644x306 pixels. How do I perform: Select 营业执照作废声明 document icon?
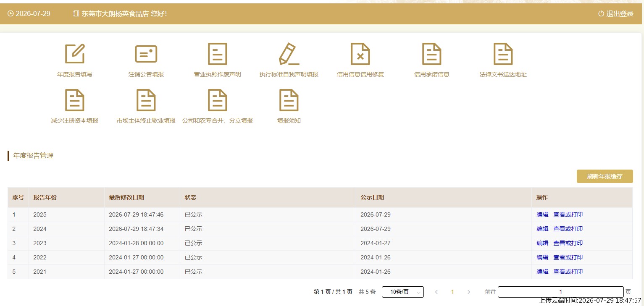click(218, 54)
